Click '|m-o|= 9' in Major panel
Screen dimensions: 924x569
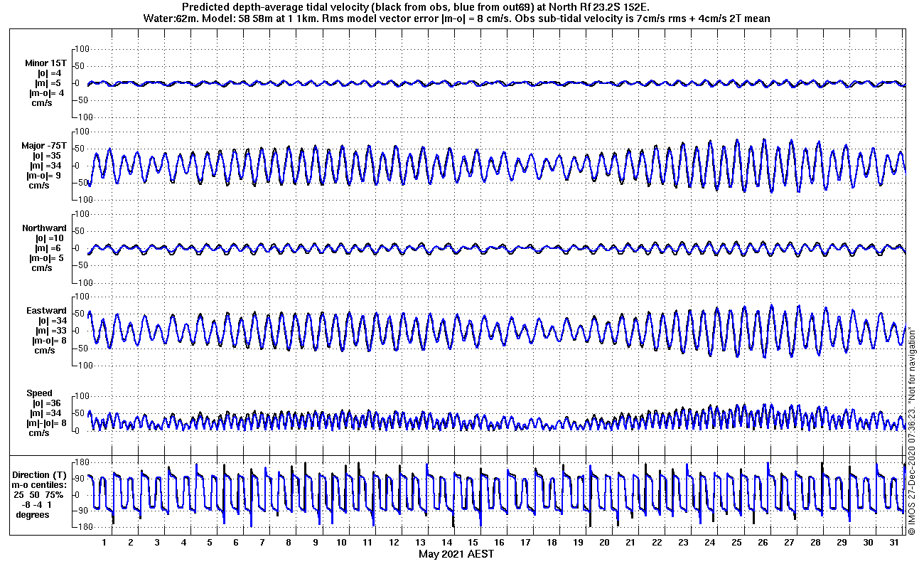click(x=45, y=175)
